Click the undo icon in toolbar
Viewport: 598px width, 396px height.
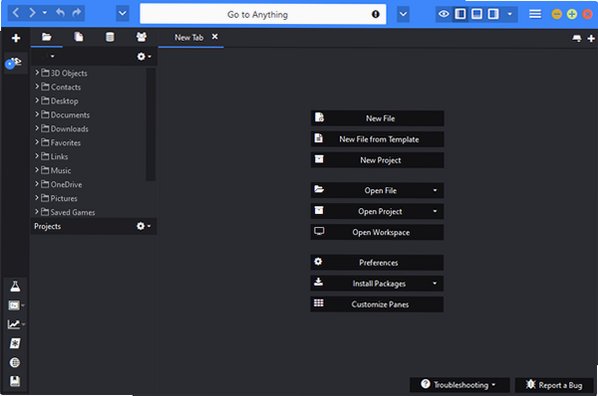click(60, 13)
